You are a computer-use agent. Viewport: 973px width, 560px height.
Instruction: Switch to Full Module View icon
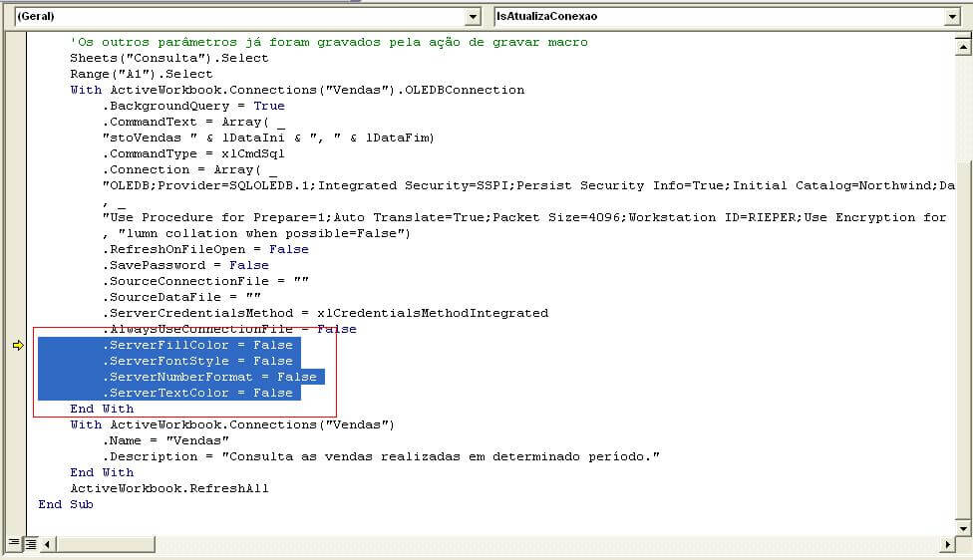30,543
